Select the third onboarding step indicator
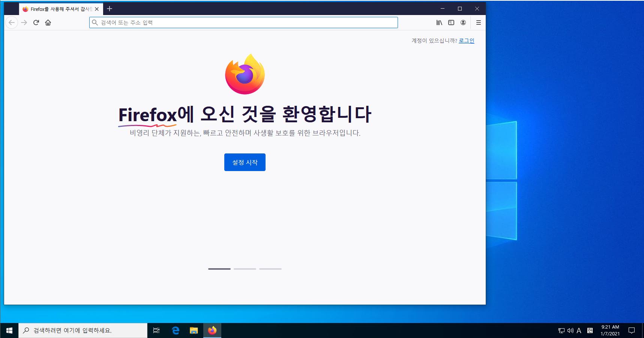Viewport: 644px width, 338px height. coord(270,269)
